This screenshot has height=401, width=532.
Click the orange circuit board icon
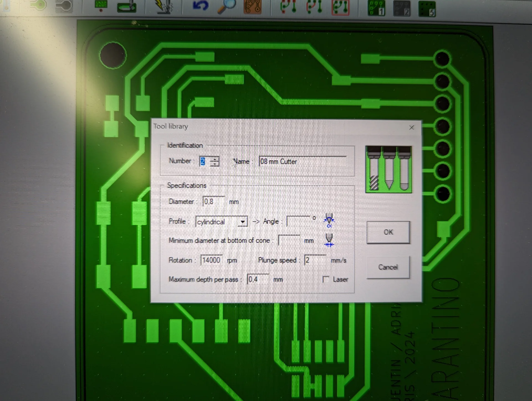tap(252, 7)
